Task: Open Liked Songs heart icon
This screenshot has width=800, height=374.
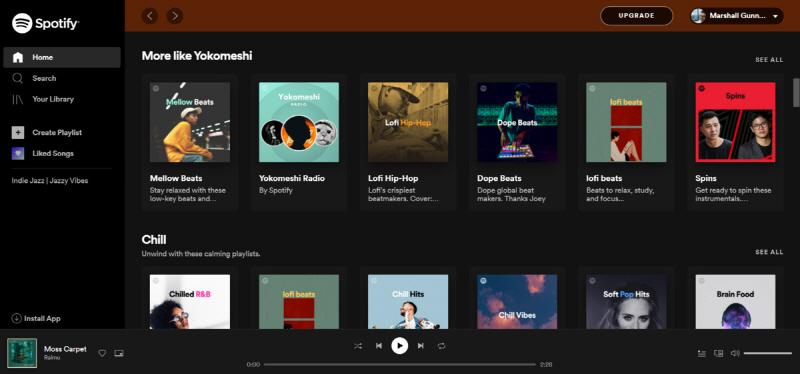Action: (x=18, y=154)
